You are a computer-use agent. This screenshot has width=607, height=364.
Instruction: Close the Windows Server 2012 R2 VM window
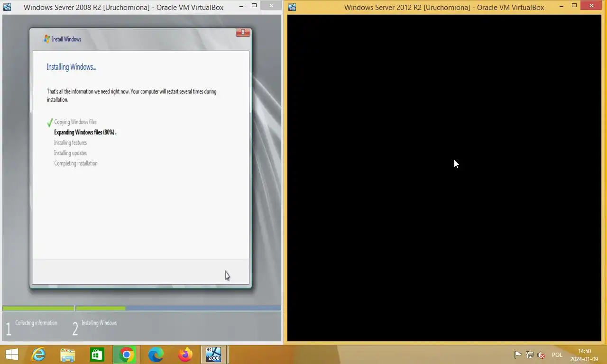pos(591,6)
